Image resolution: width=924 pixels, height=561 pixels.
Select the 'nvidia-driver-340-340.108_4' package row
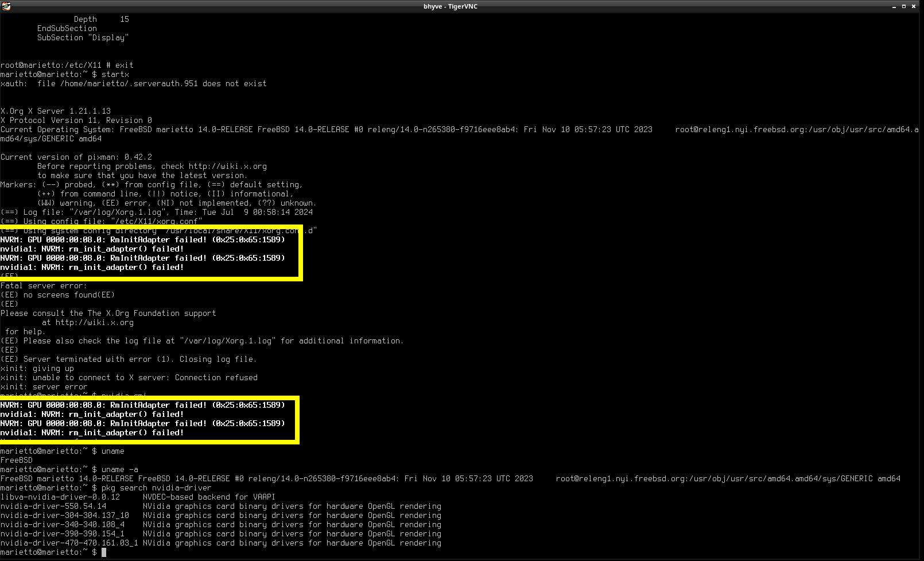click(221, 525)
